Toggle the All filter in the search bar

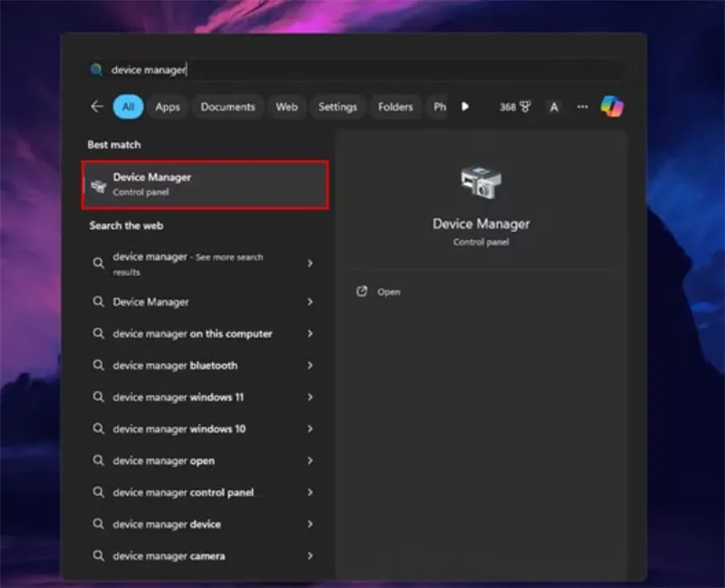(128, 107)
